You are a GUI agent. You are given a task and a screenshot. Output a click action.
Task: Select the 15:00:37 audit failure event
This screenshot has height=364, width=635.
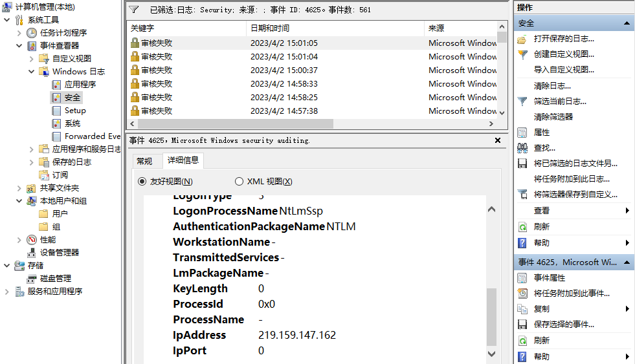point(284,70)
